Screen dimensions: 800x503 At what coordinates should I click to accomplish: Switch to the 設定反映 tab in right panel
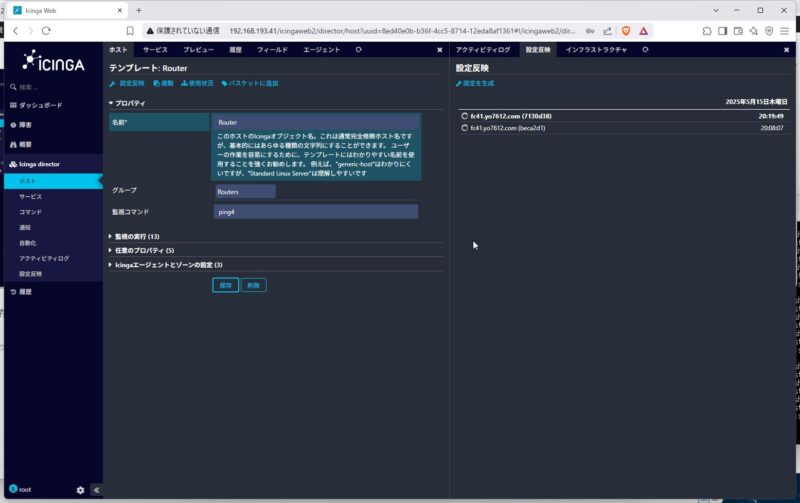(x=538, y=49)
